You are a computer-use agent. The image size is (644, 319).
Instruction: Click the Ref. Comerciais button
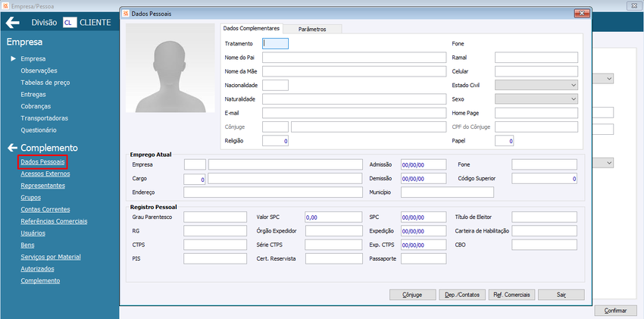pyautogui.click(x=511, y=295)
